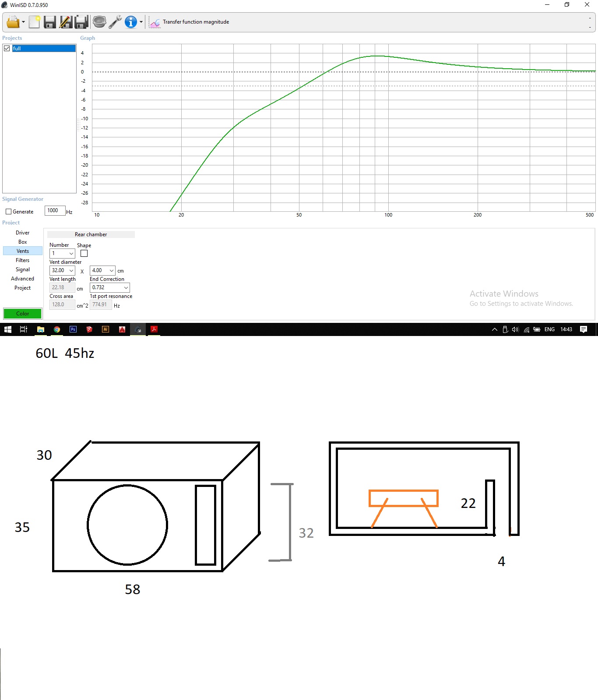
Task: Select the 'full' project entry
Action: point(44,49)
